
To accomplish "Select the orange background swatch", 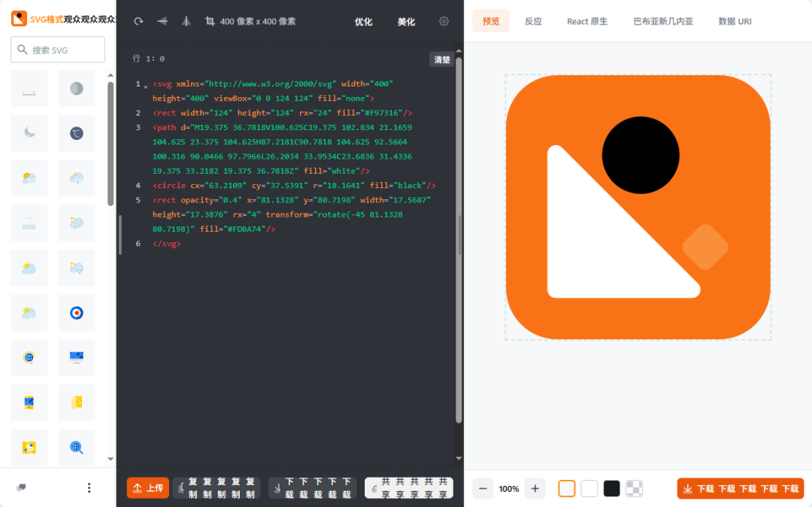I will pos(566,488).
